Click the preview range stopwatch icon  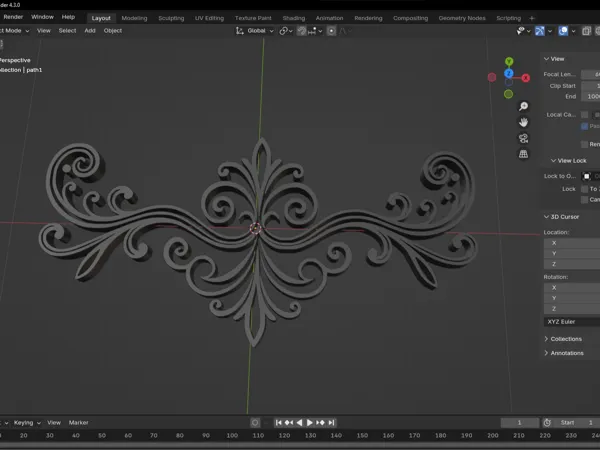coord(547,422)
